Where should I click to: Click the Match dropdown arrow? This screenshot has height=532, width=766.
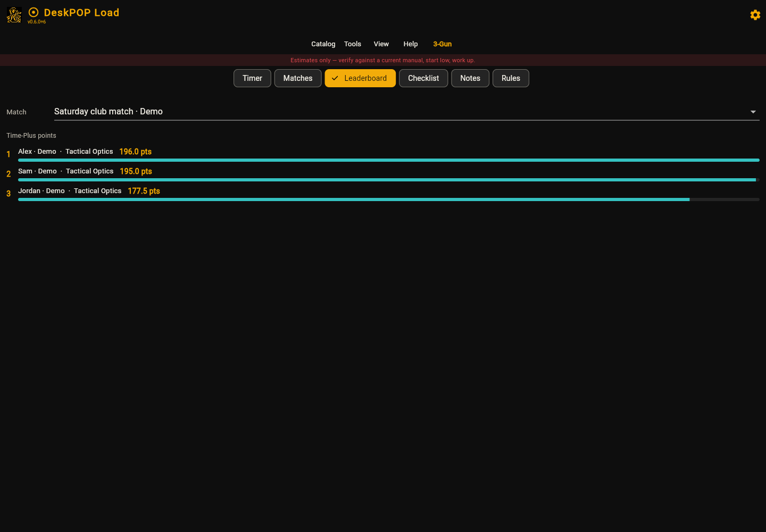pos(753,112)
